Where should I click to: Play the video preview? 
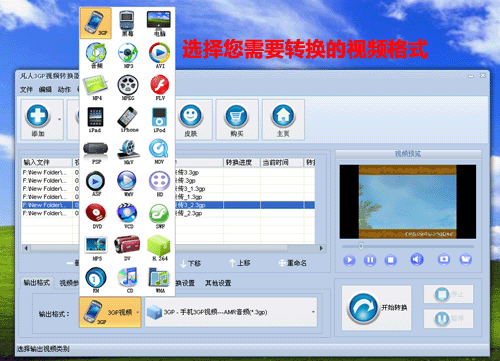(349, 260)
